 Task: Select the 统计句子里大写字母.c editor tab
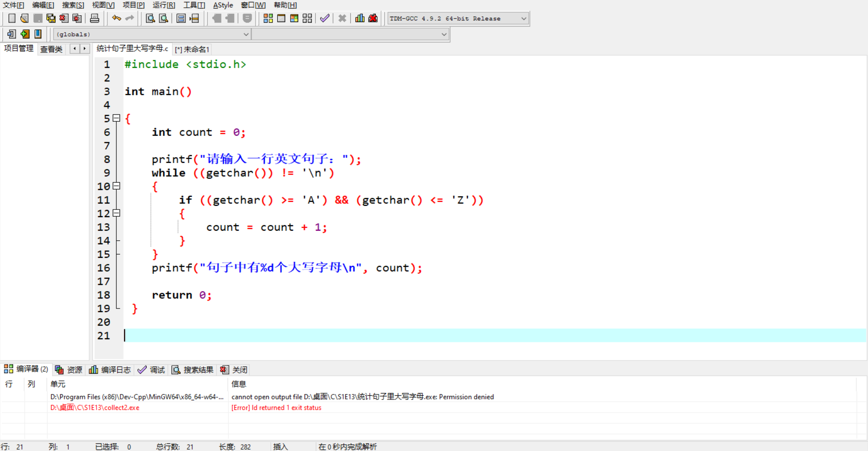[132, 48]
